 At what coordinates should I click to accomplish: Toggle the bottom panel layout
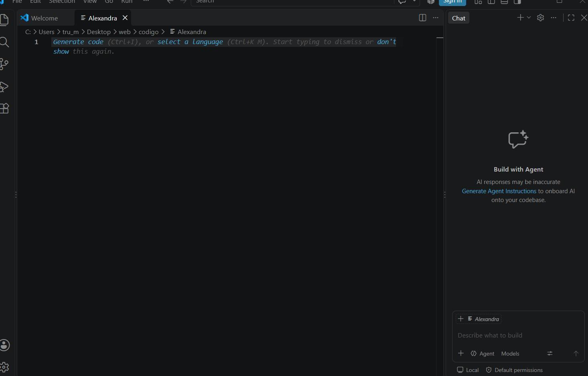tap(504, 2)
